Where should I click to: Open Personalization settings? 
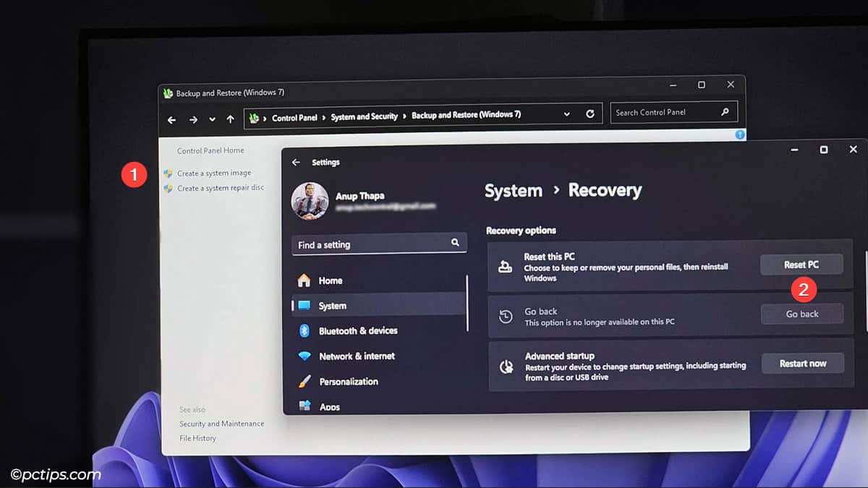pos(349,381)
